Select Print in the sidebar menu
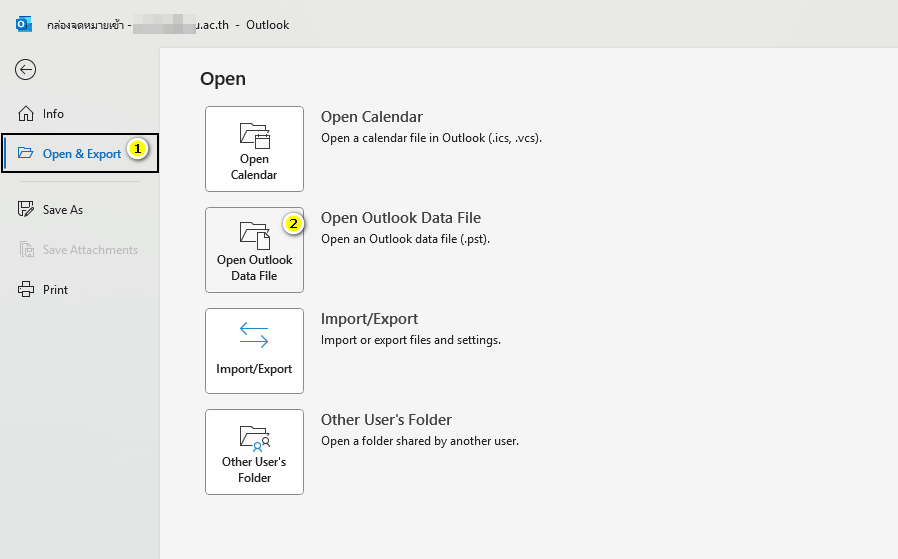The image size is (898, 559). [55, 290]
